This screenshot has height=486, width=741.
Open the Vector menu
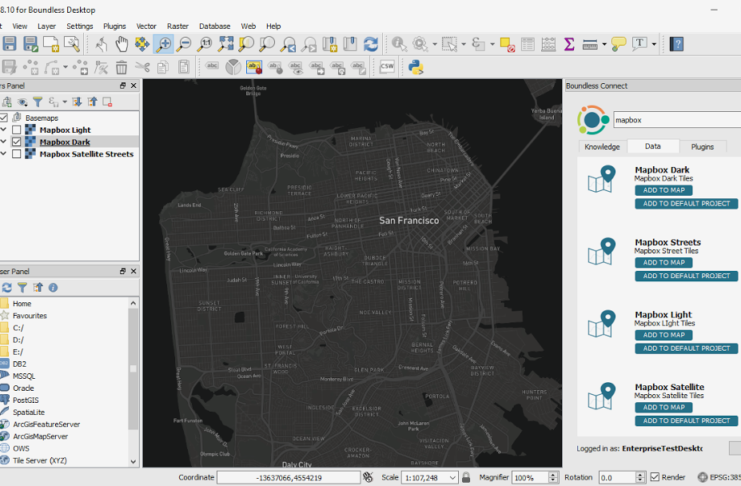tap(146, 26)
